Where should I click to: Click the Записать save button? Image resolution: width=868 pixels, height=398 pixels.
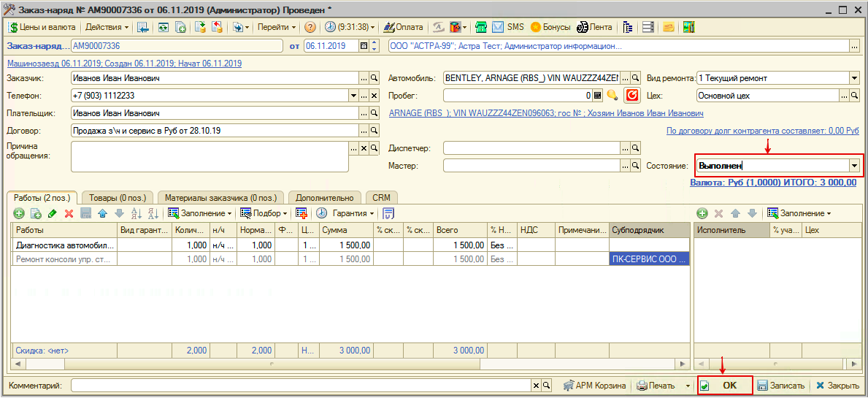pos(780,386)
